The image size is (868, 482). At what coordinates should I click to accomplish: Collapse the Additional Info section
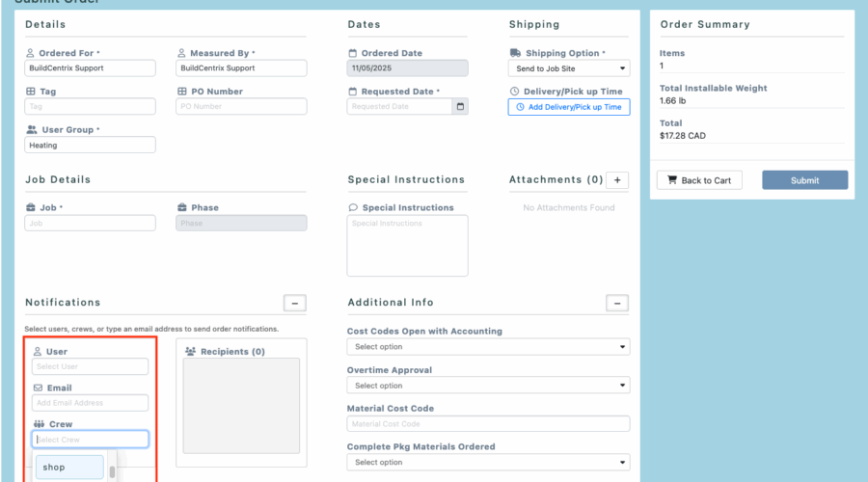[x=616, y=303]
